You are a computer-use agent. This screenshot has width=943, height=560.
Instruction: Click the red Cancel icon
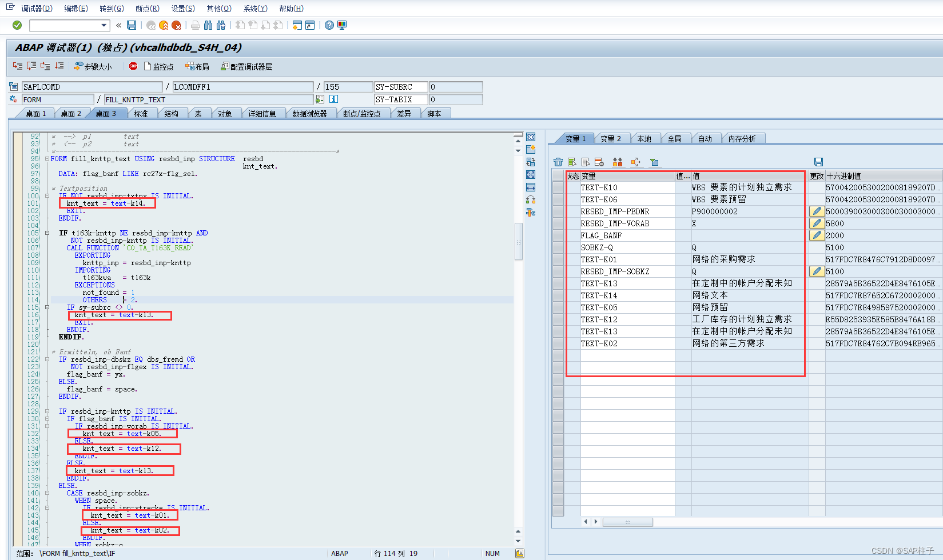tap(176, 25)
